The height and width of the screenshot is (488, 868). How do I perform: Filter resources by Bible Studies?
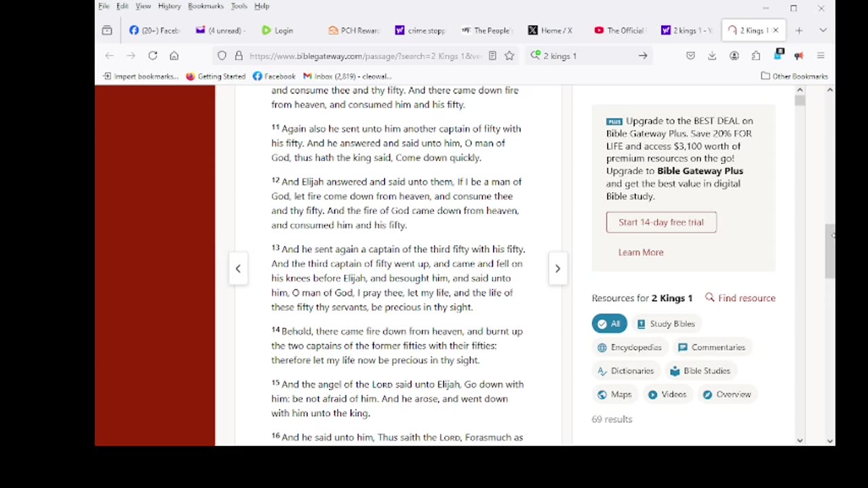click(x=701, y=371)
